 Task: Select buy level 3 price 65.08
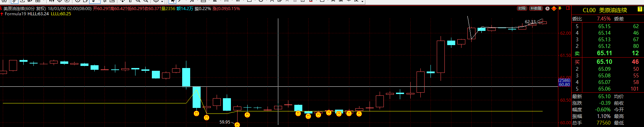click(x=604, y=76)
